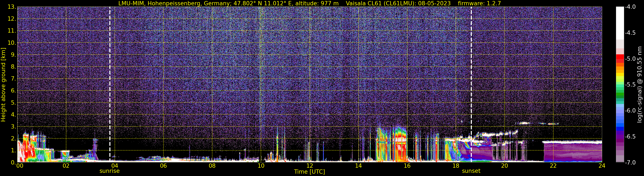The width and height of the screenshot is (644, 176).
Task: Click the 'firmware: 1.2.7' title text
Action: [x=479, y=3]
